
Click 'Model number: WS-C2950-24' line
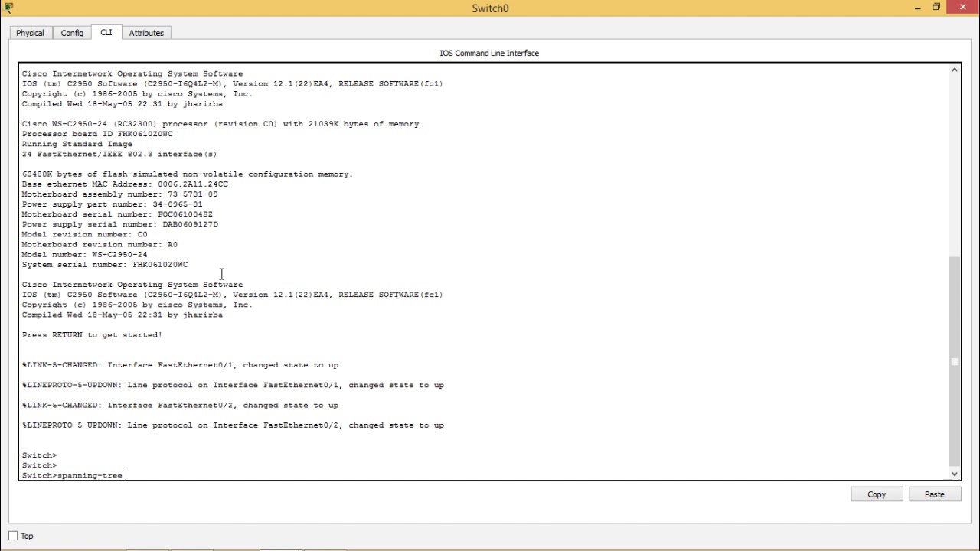[84, 254]
